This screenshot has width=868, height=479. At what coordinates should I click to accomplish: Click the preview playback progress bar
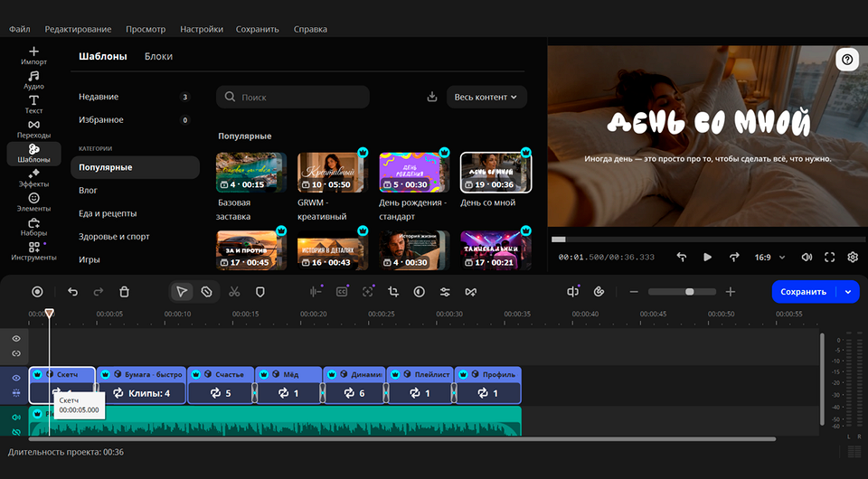(x=708, y=239)
